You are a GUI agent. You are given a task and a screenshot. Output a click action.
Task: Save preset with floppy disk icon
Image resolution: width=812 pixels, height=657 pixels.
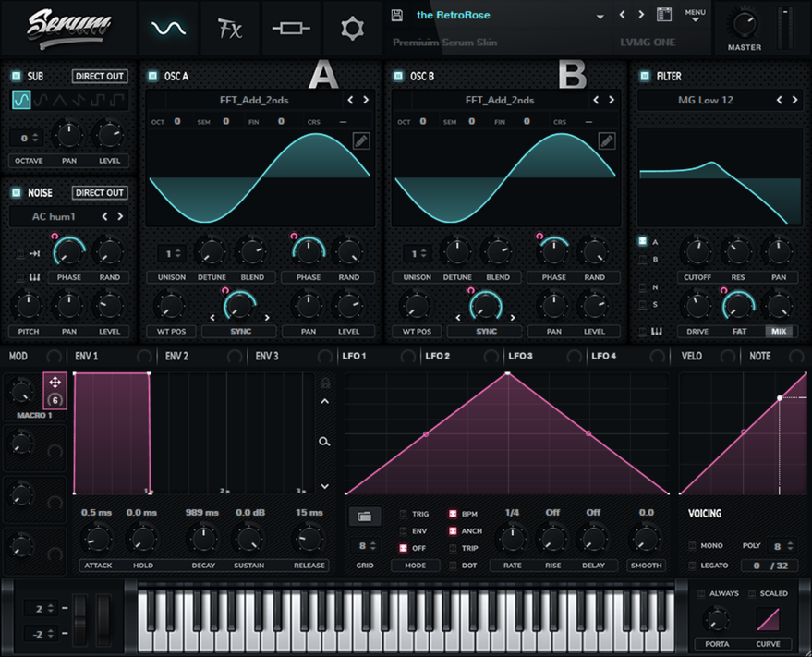[396, 15]
